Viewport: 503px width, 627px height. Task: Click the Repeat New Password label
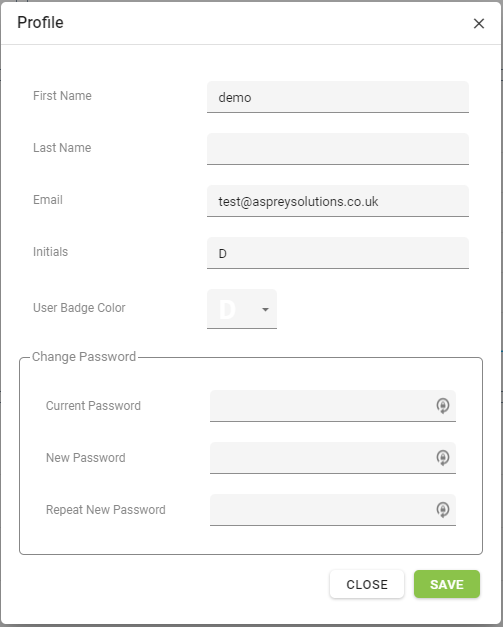point(106,510)
